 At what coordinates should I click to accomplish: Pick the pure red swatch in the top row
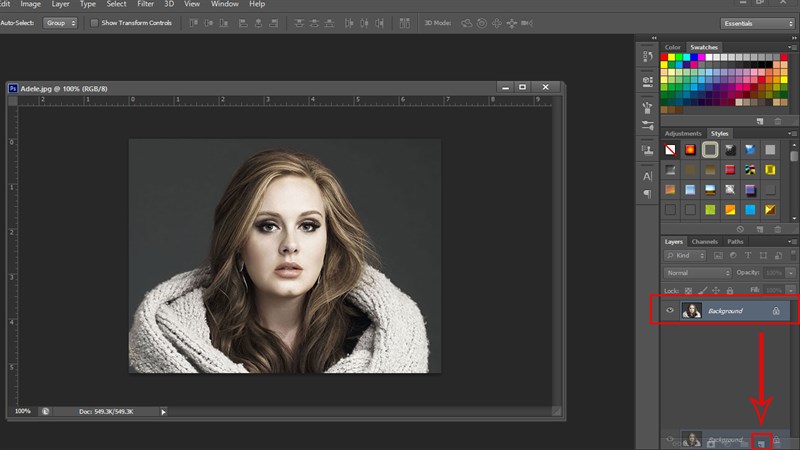[664, 57]
